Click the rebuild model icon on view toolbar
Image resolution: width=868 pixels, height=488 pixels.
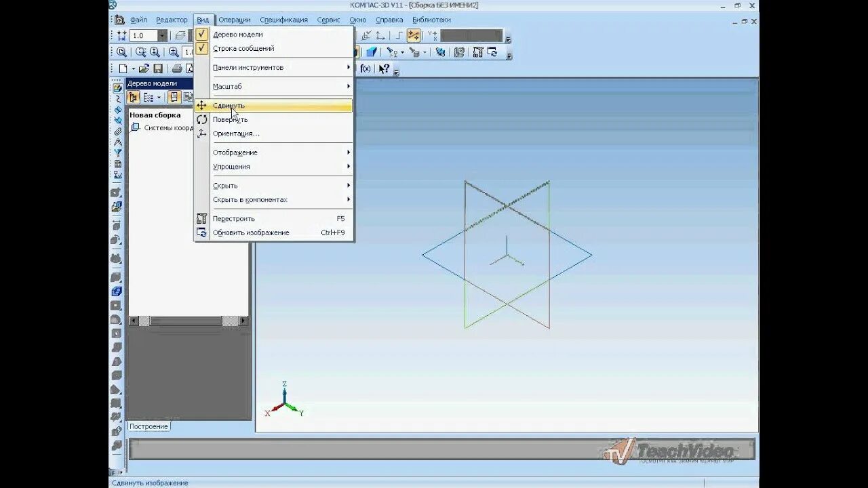(x=478, y=52)
